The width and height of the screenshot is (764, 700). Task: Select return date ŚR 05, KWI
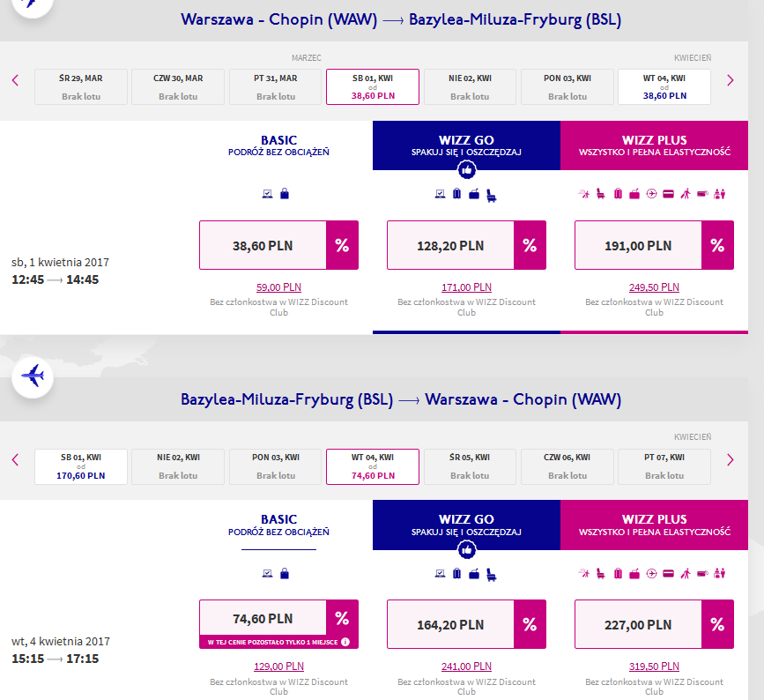(x=470, y=466)
